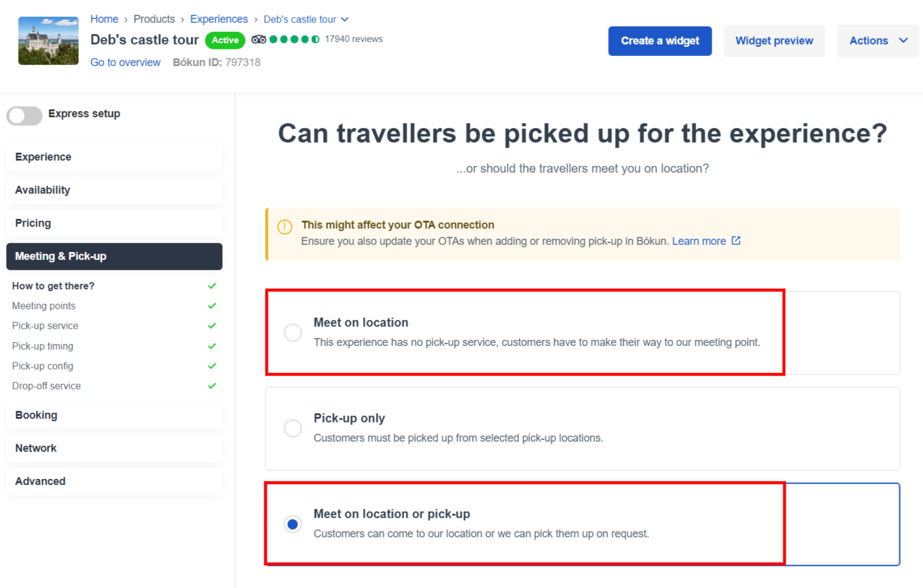Click the TripAdvisor rating bubbles
923x588 pixels.
pyautogui.click(x=294, y=39)
